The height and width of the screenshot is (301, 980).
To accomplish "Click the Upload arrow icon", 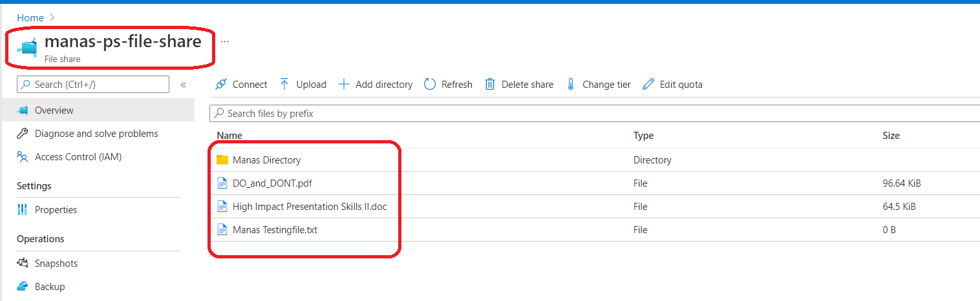I will [x=284, y=85].
